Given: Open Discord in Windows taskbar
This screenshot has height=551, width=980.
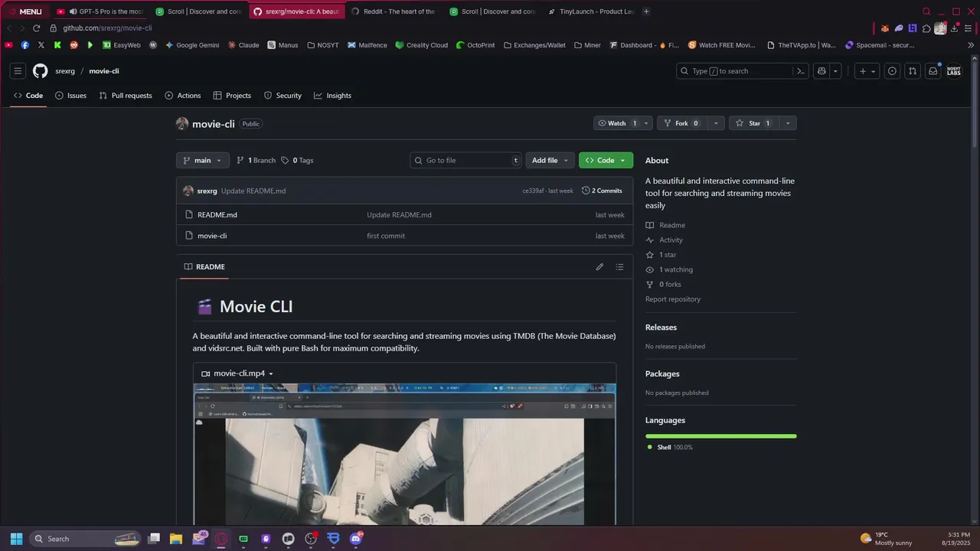Looking at the screenshot, I should pos(355,539).
